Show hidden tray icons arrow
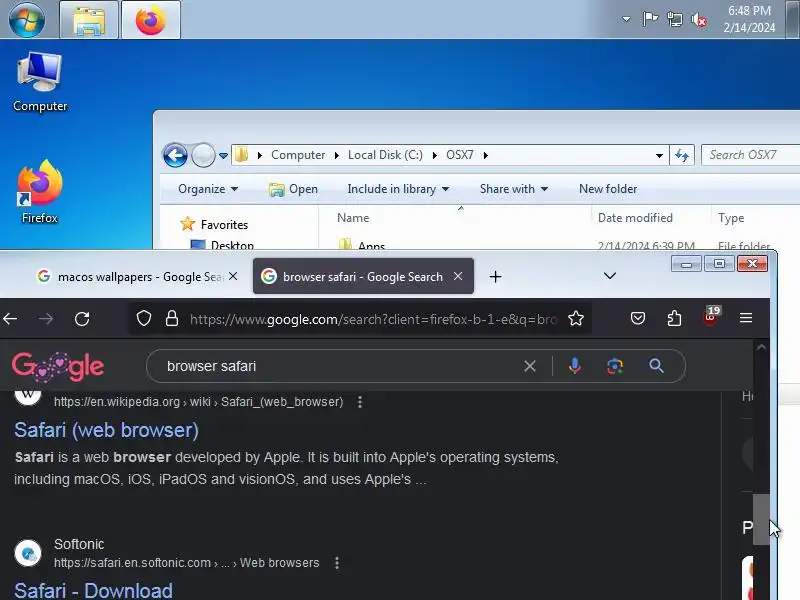The image size is (800, 600). pos(626,20)
